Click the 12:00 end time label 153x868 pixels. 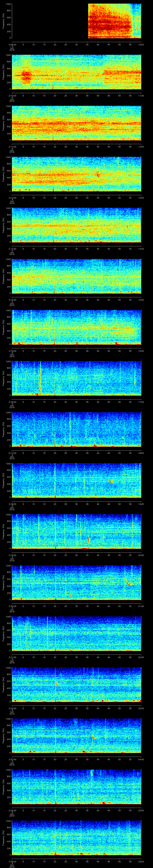click(141, 147)
